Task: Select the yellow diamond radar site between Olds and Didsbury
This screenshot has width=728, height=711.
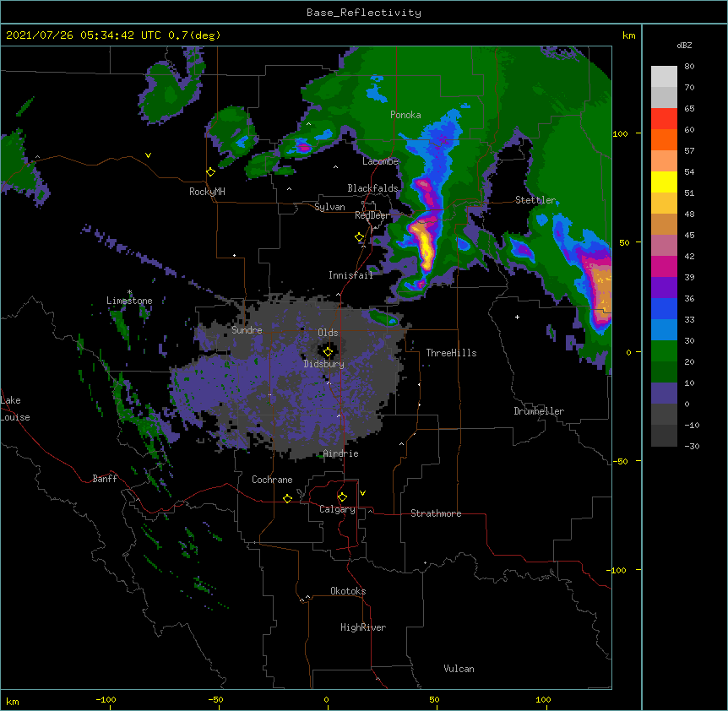Action: coord(328,352)
